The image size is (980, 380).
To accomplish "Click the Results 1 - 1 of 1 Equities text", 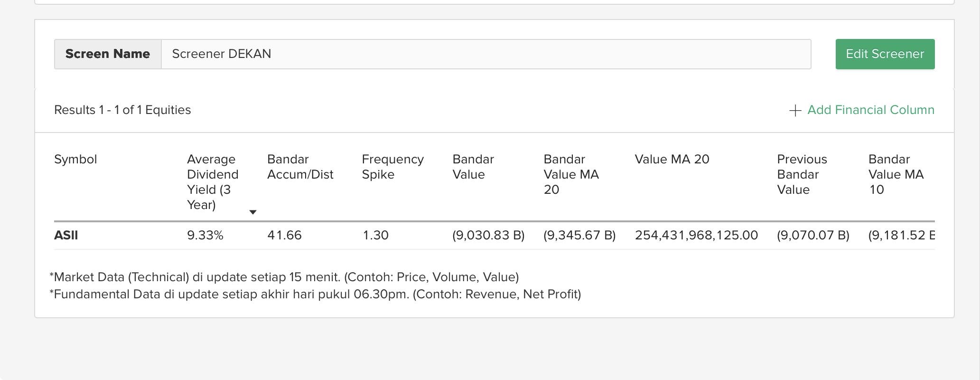I will click(122, 110).
